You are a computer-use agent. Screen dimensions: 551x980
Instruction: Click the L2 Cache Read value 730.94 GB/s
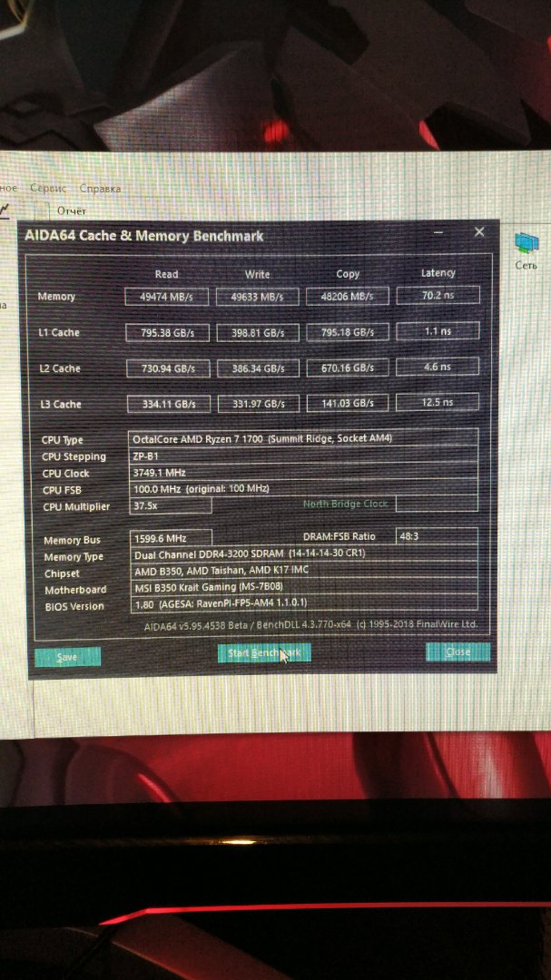[168, 368]
